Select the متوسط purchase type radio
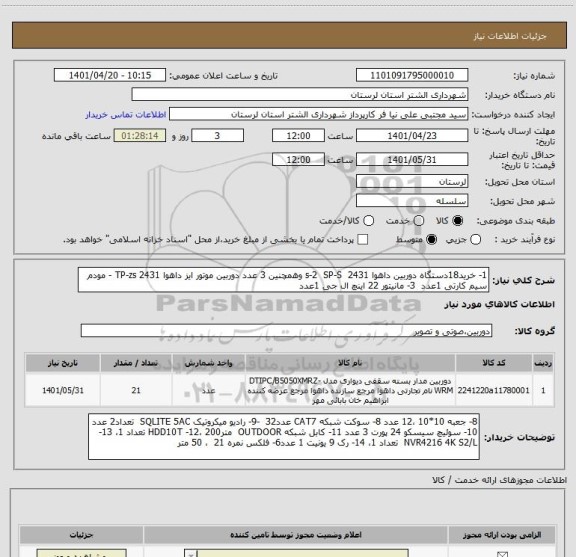The width and height of the screenshot is (576, 557). click(x=431, y=240)
